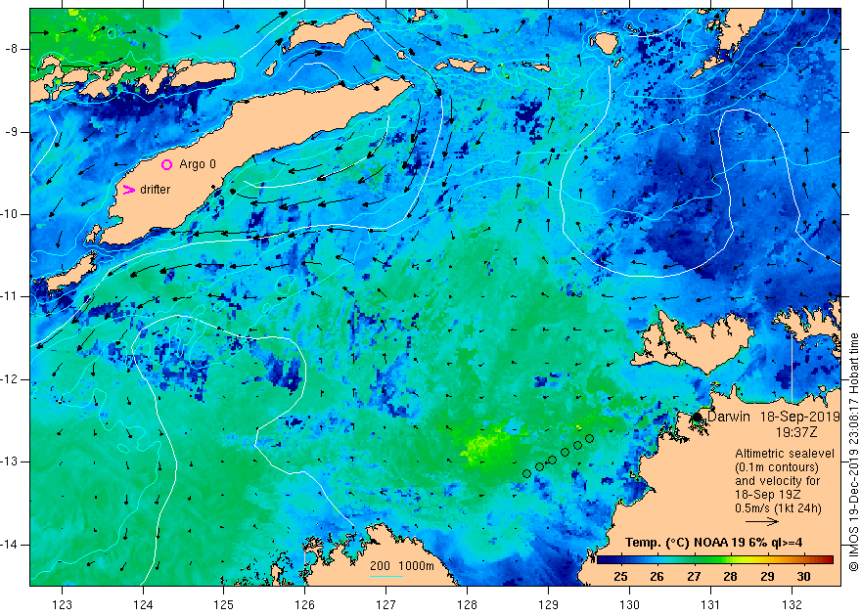
Task: Click longitude label 123 on the axis
Action: click(x=62, y=604)
